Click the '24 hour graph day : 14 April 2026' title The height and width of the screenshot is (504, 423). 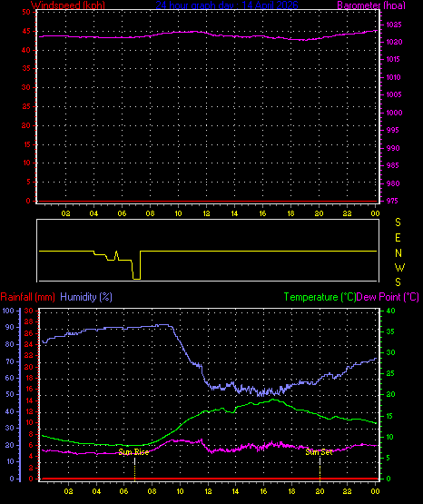227,5
